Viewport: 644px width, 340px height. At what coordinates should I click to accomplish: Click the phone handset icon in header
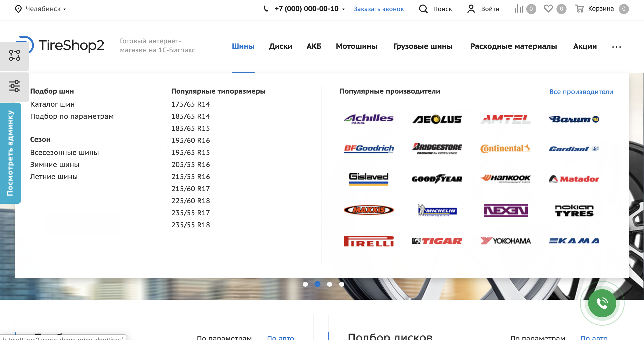point(266,9)
